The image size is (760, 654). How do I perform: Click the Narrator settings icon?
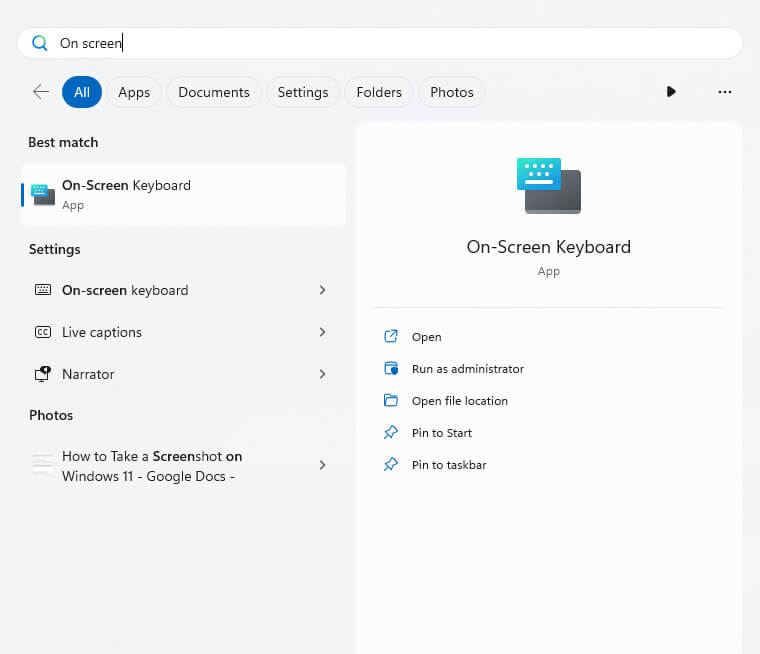(43, 374)
